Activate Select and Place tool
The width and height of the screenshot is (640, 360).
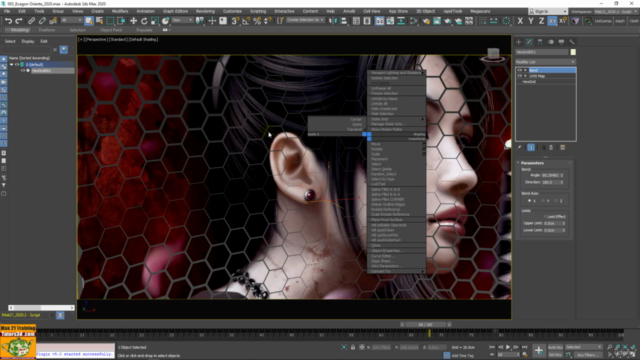165,21
